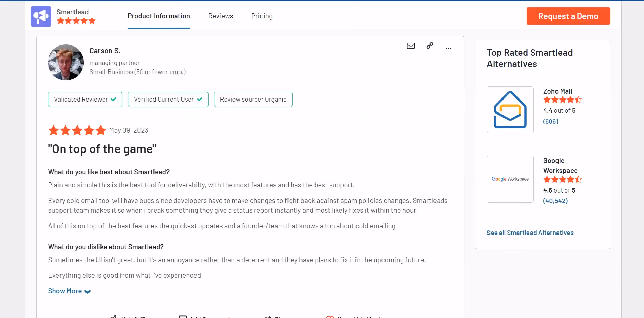The height and width of the screenshot is (318, 644).
Task: Go to the Pricing tab
Action: [x=262, y=16]
